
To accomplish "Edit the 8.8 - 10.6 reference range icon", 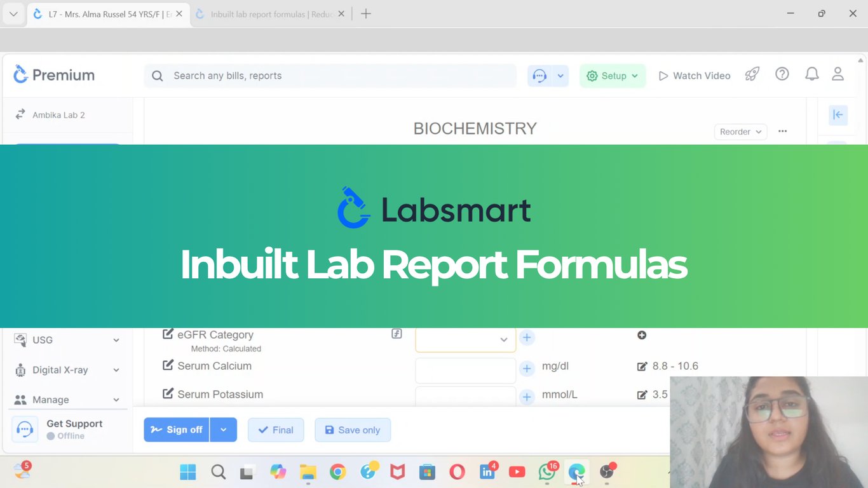I will (x=642, y=366).
